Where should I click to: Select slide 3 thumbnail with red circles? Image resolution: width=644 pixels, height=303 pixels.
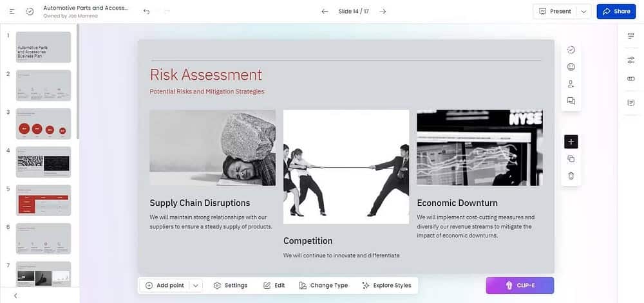coord(43,124)
